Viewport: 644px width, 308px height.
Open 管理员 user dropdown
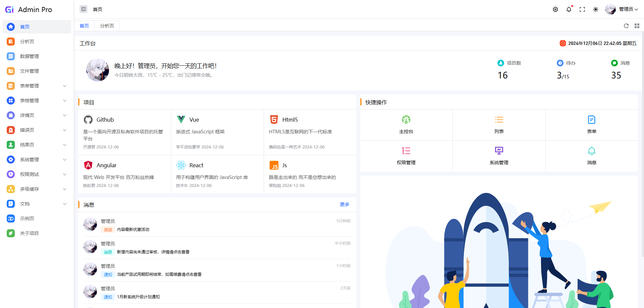click(622, 9)
